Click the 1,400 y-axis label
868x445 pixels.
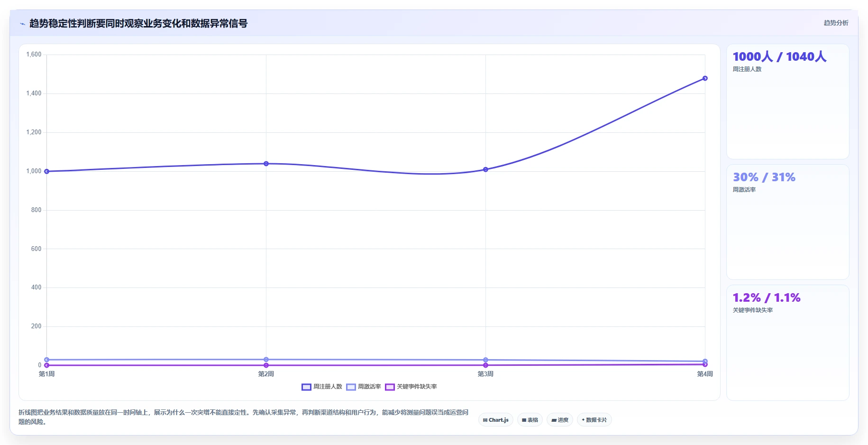pyautogui.click(x=34, y=93)
